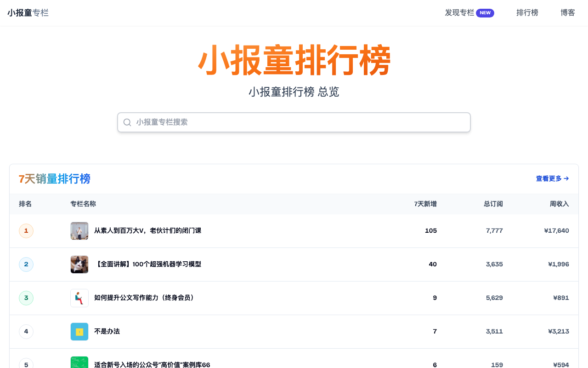Screen dimensions: 588x368
Task: Click the ¥17,640 weekly income value
Action: tap(556, 231)
